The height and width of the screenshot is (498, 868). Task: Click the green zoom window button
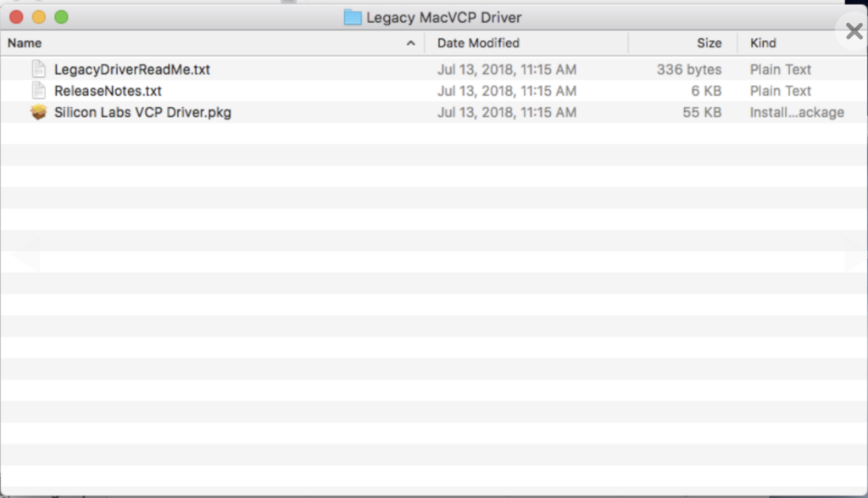coord(61,17)
